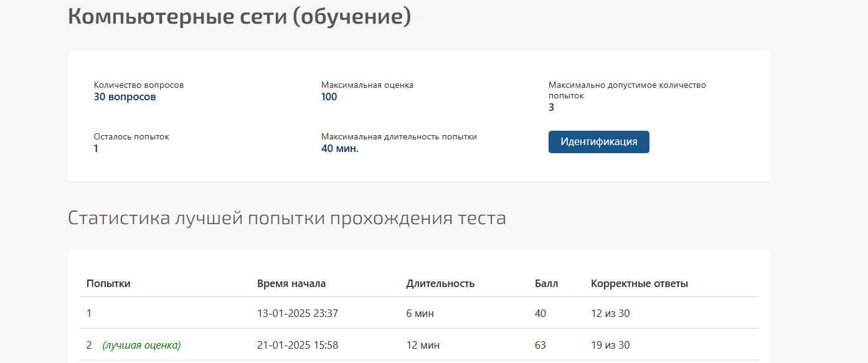Click the score 63 in the table

click(540, 345)
